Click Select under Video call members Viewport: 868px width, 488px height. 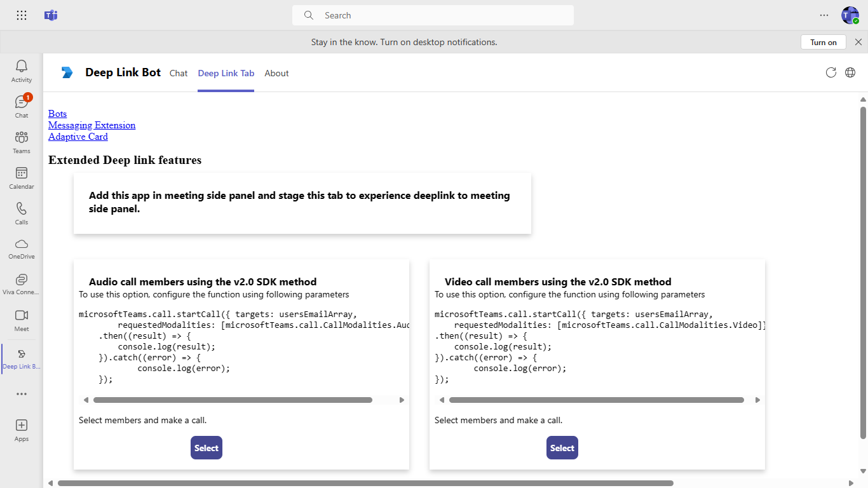pyautogui.click(x=562, y=447)
